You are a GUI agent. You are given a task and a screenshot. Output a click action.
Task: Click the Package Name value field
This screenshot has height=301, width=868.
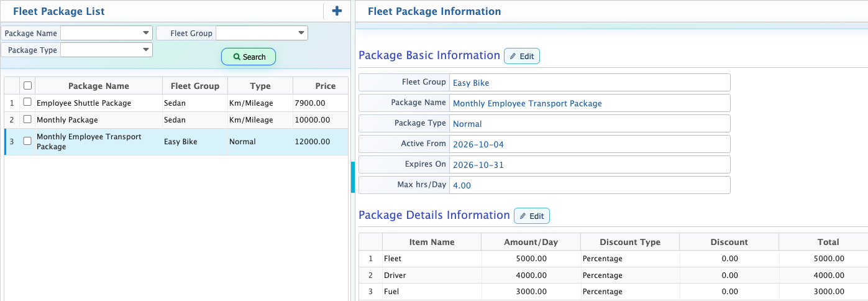(x=590, y=103)
